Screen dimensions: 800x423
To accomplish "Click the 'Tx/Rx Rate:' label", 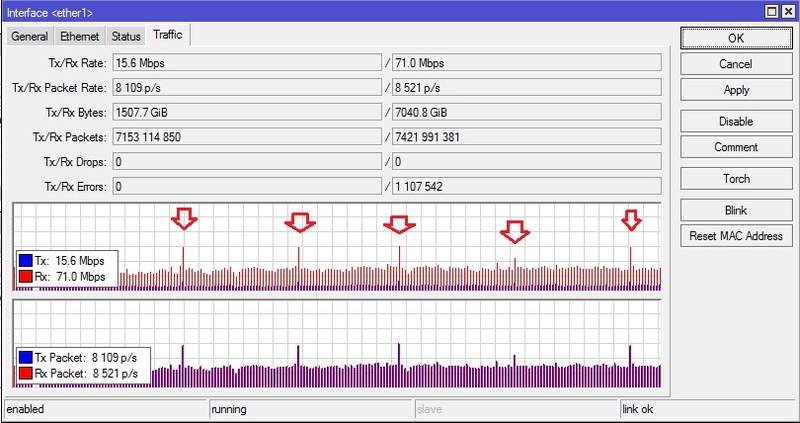I will [x=78, y=63].
